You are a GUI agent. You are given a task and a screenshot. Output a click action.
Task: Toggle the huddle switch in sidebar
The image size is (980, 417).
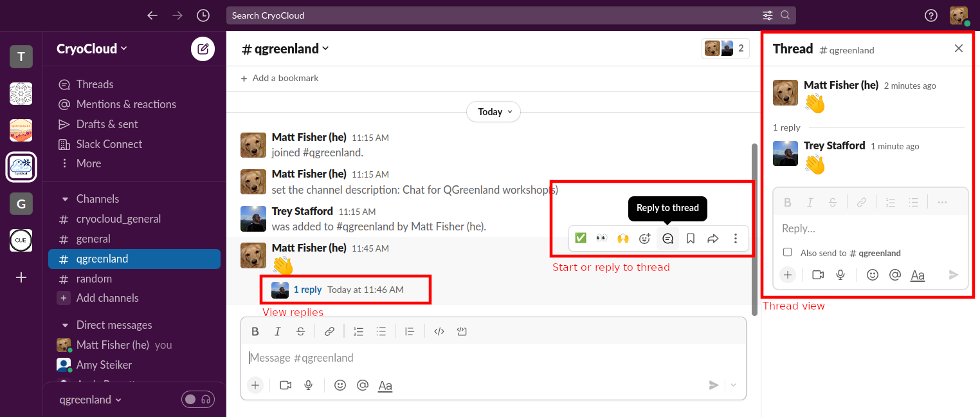coord(197,400)
